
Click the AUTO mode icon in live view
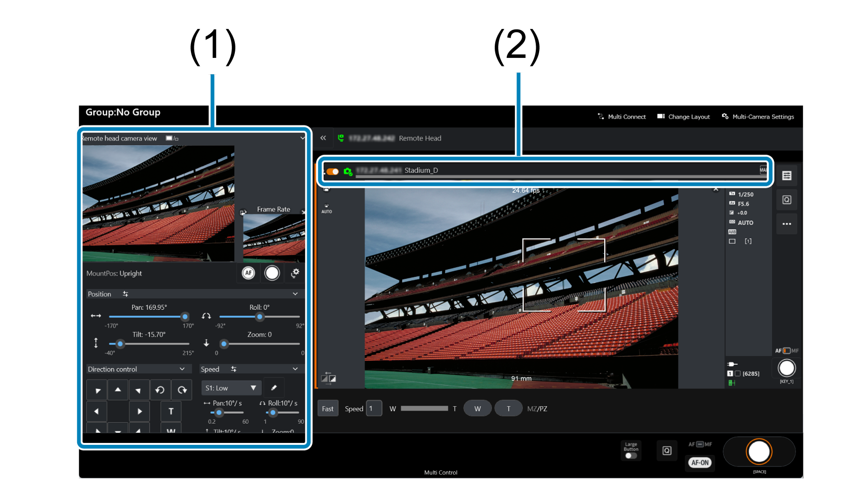(326, 209)
